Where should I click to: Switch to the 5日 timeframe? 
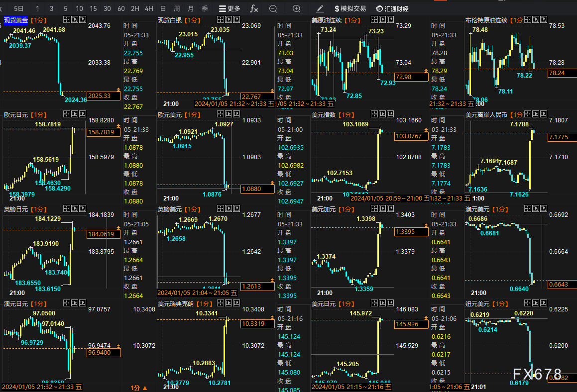point(18,8)
